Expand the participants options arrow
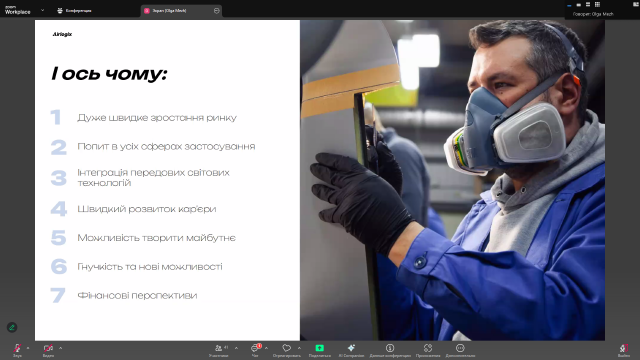The image size is (640, 360). pyautogui.click(x=236, y=348)
